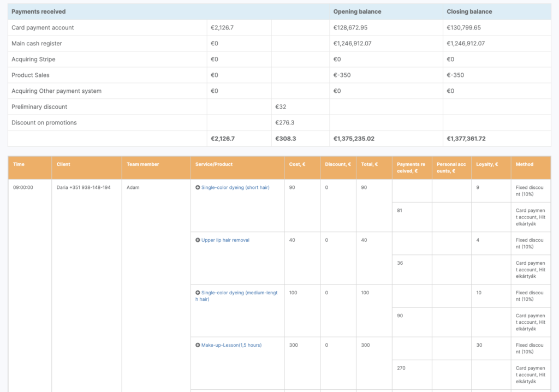Select client Daria +351 938-148-194
The image size is (559, 392).
point(84,187)
